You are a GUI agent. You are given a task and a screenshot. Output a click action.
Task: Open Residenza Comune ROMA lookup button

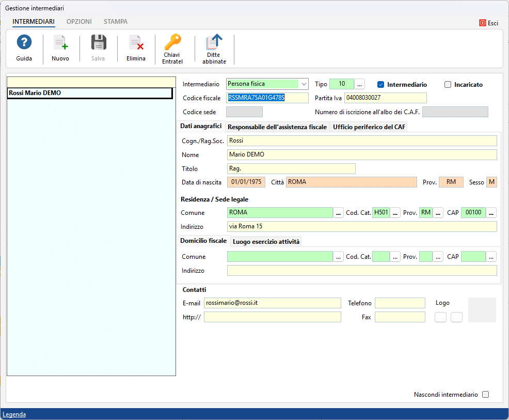338,213
